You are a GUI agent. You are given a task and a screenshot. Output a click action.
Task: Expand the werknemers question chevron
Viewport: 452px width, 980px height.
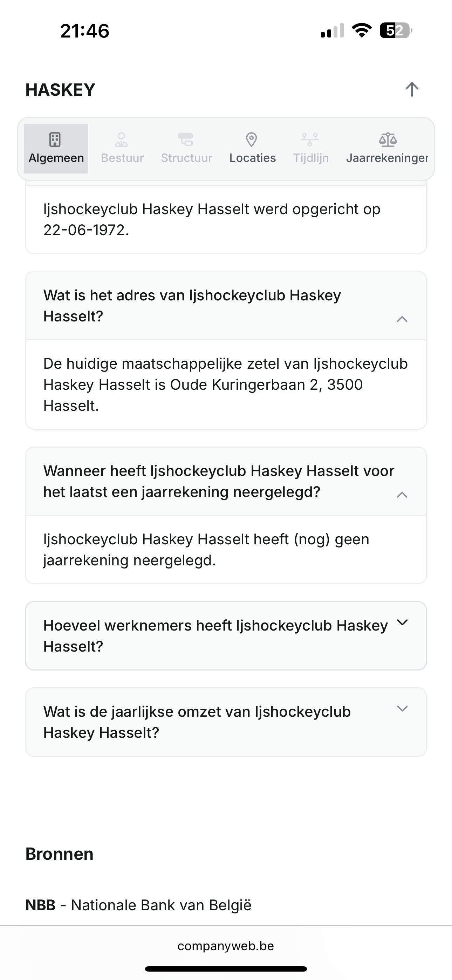tap(402, 622)
